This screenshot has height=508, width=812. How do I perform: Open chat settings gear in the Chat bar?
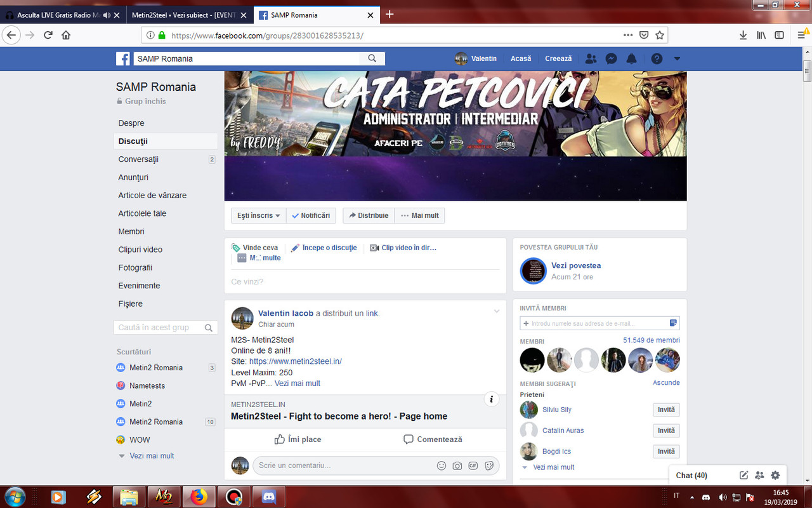[x=775, y=475]
